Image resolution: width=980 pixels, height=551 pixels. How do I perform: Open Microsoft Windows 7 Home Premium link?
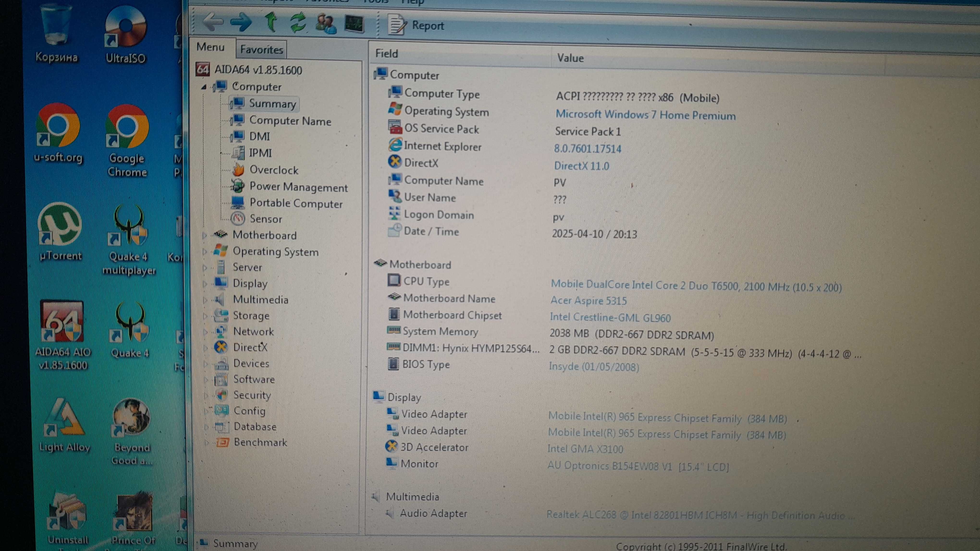[646, 115]
